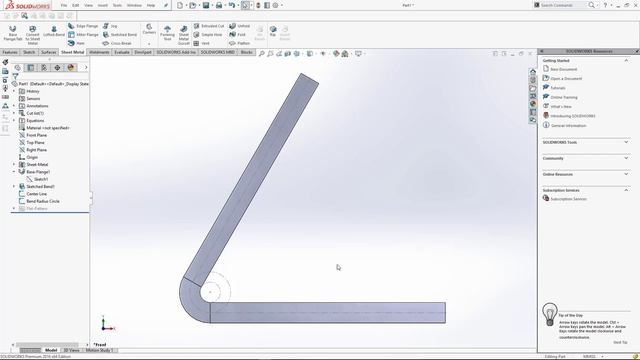
Task: Click the Options gear icon
Action: pyautogui.click(x=276, y=5)
